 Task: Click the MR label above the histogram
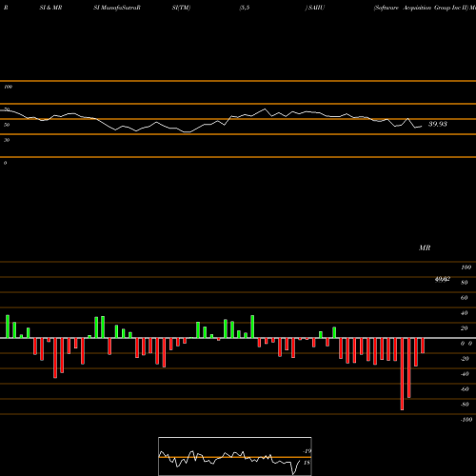425,248
